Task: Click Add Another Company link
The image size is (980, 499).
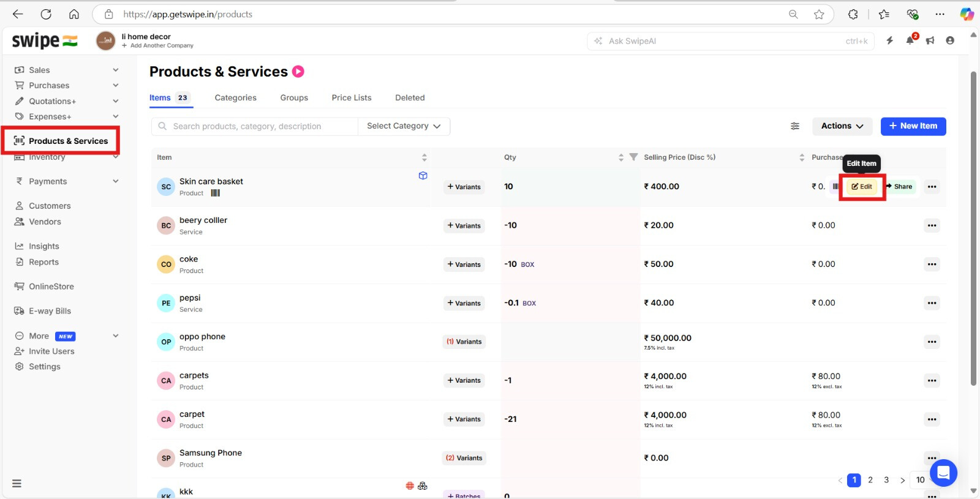Action: pyautogui.click(x=157, y=45)
